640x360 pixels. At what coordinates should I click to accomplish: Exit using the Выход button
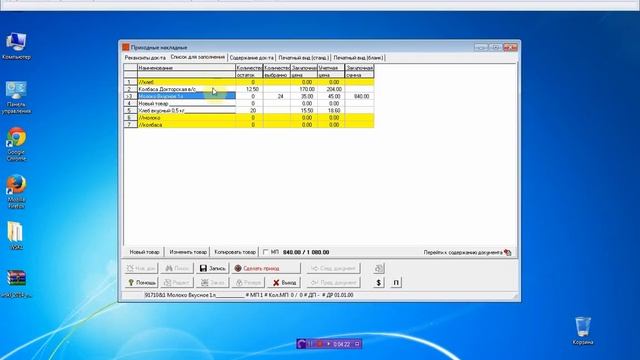(284, 282)
